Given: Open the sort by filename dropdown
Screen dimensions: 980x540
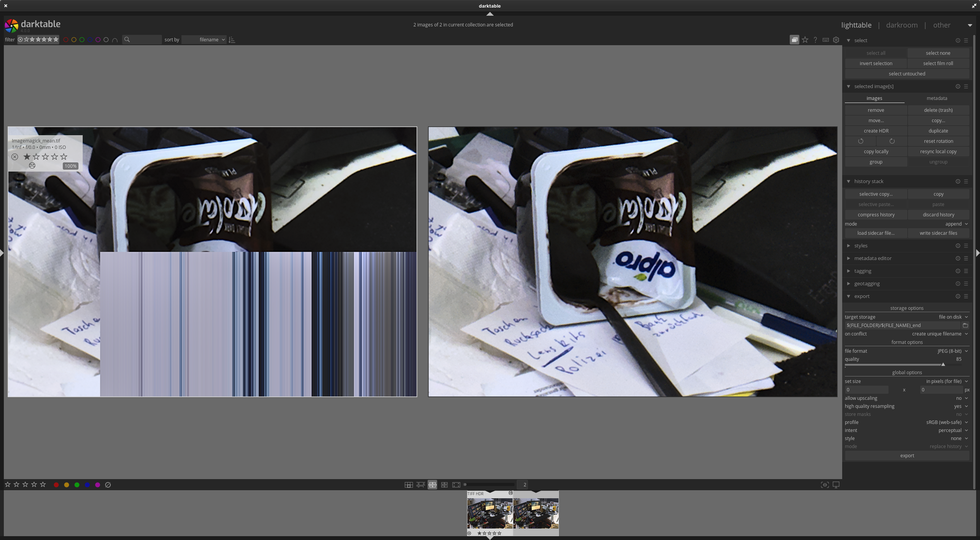Looking at the screenshot, I should 204,39.
